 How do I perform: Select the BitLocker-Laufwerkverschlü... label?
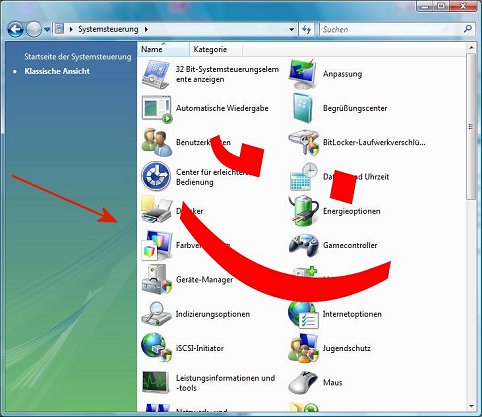374,143
